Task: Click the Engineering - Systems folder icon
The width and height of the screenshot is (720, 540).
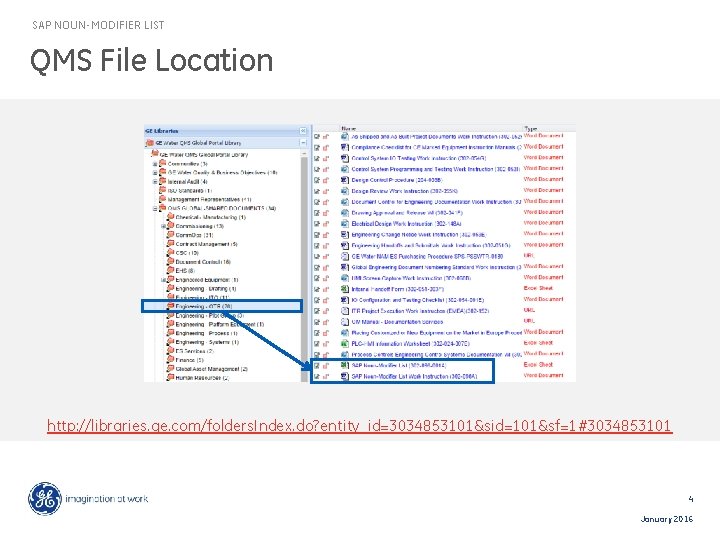Action: [170, 342]
